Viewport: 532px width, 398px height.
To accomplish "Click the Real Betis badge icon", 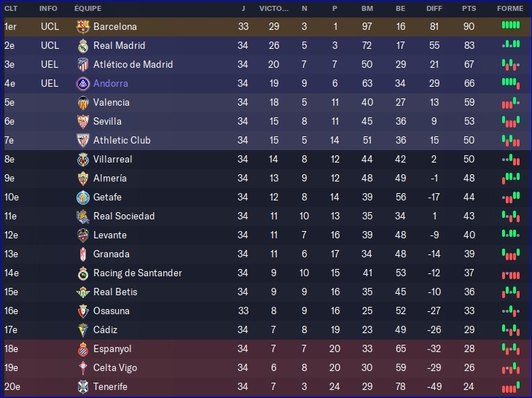I will point(82,292).
